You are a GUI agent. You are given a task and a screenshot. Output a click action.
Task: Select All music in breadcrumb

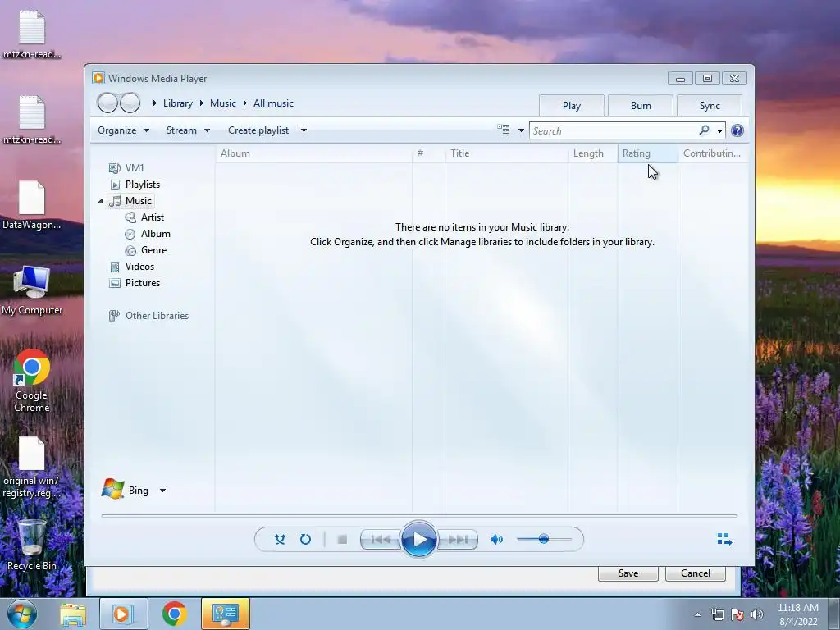[273, 103]
